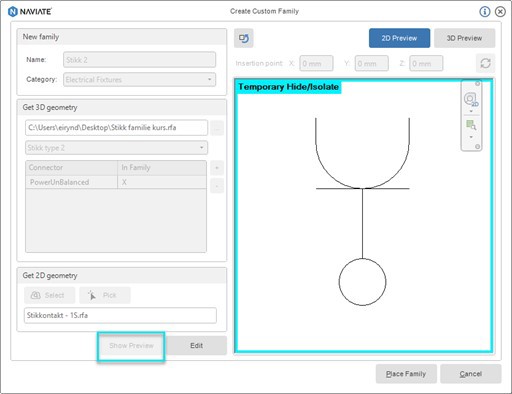Switch to the 3D Preview tab
The image size is (512, 394).
point(464,38)
